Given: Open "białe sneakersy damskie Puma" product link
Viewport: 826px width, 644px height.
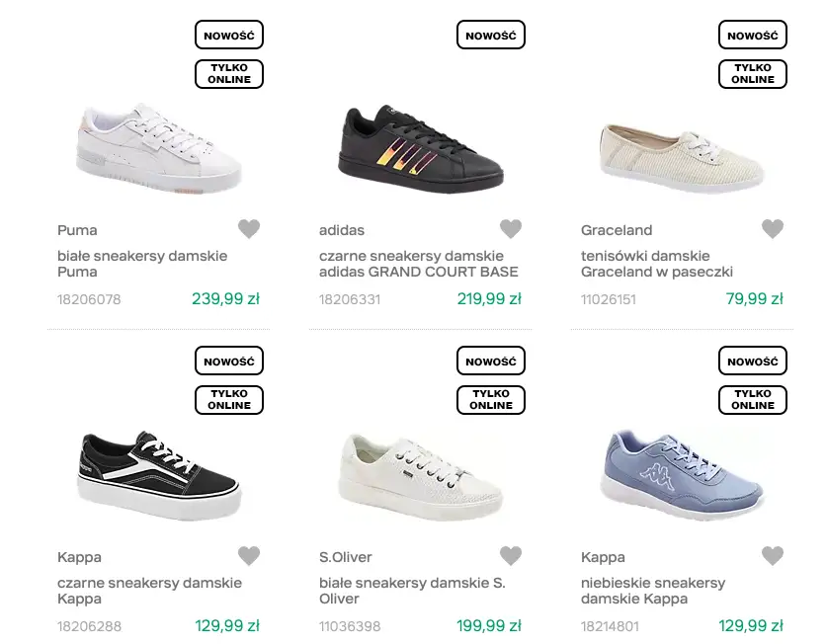Looking at the screenshot, I should click(142, 264).
